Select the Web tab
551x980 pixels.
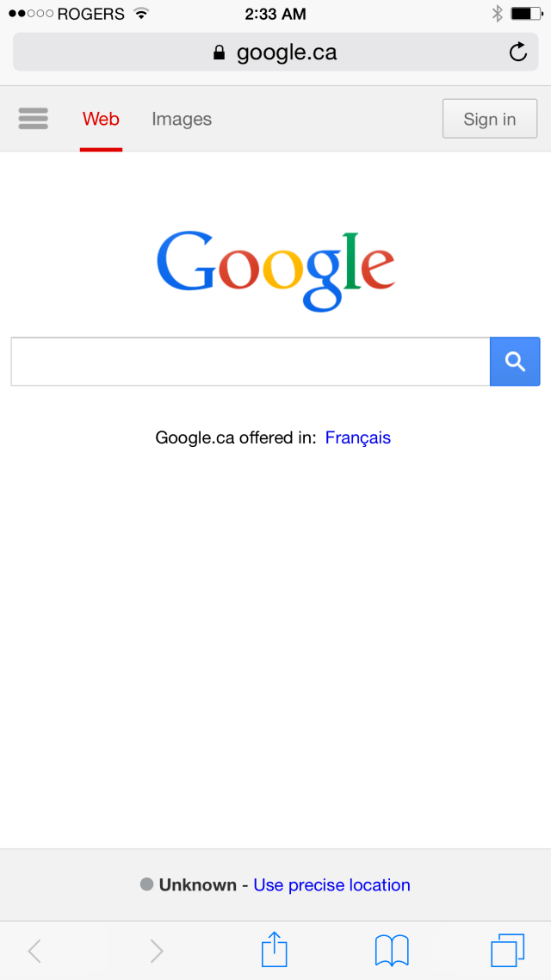101,119
